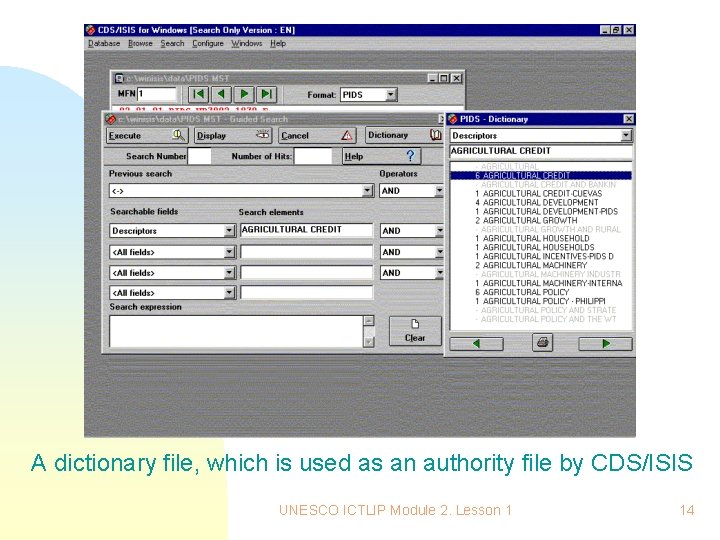720x540 pixels.
Task: Click the Search expression text area
Action: click(x=236, y=331)
